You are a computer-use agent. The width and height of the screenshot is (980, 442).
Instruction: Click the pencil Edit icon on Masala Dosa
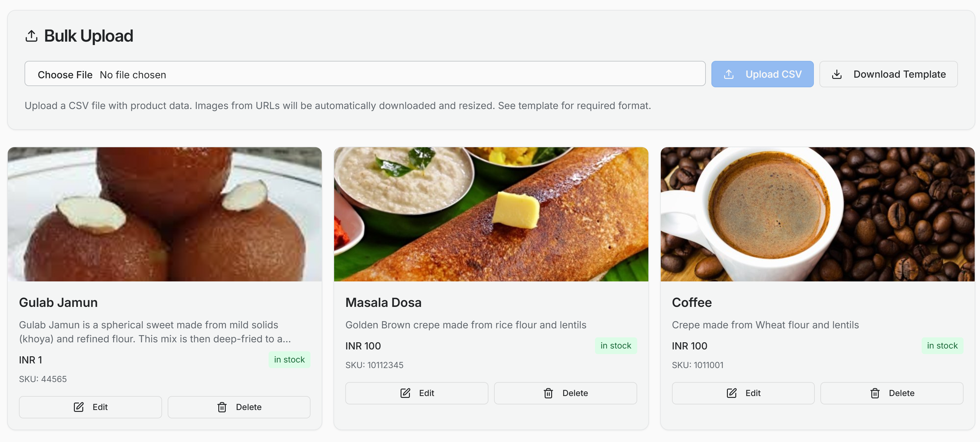406,393
